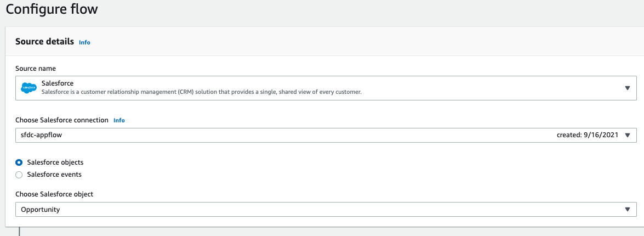Select the Salesforce events radio button

(x=19, y=175)
